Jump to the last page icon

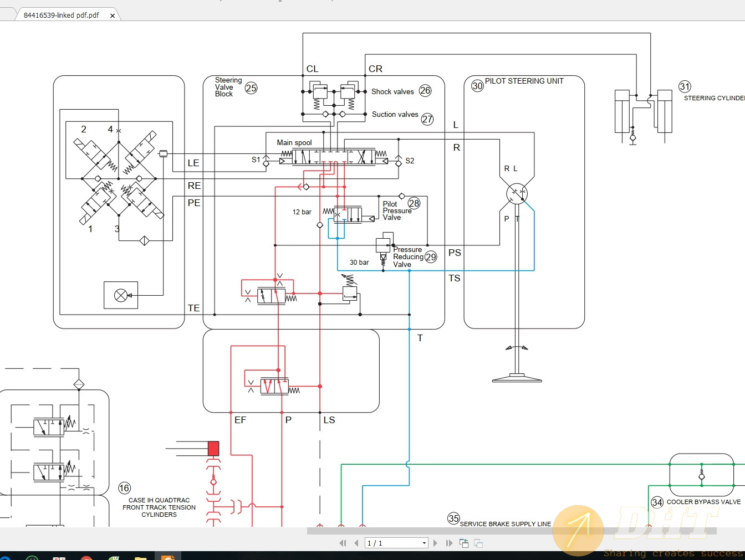tap(448, 543)
